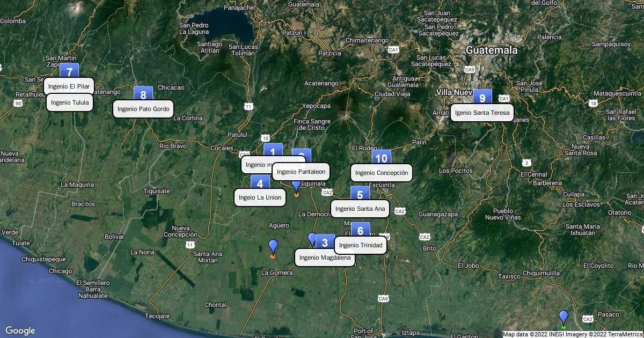Screen dimensions: 644x338
Task: Select numbered map marker 8
Action: coord(143,94)
